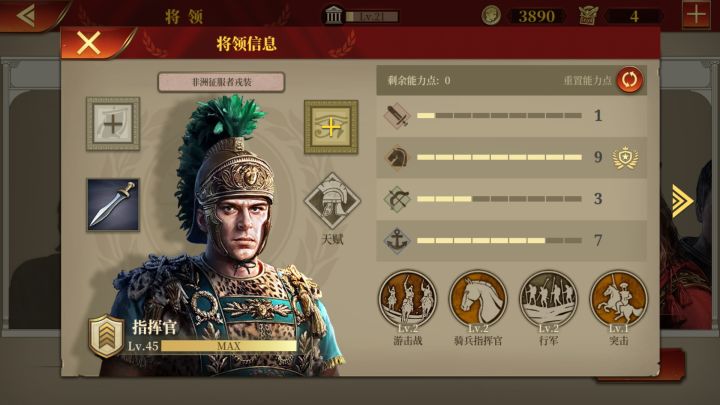Click the infantry sword attribute icon
The image size is (720, 405).
(x=397, y=115)
